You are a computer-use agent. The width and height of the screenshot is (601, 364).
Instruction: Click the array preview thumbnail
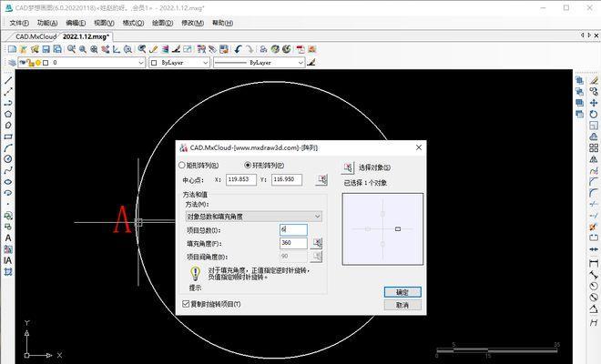(x=382, y=228)
